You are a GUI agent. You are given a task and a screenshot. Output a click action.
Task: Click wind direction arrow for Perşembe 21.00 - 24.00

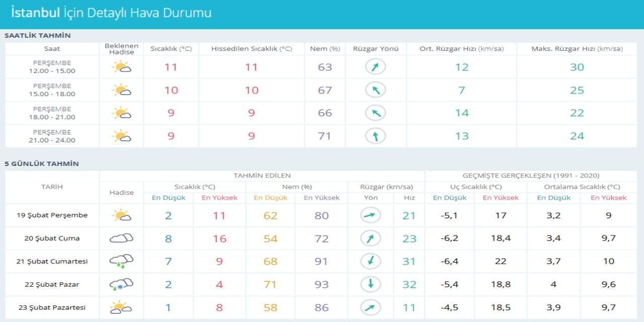tap(375, 136)
